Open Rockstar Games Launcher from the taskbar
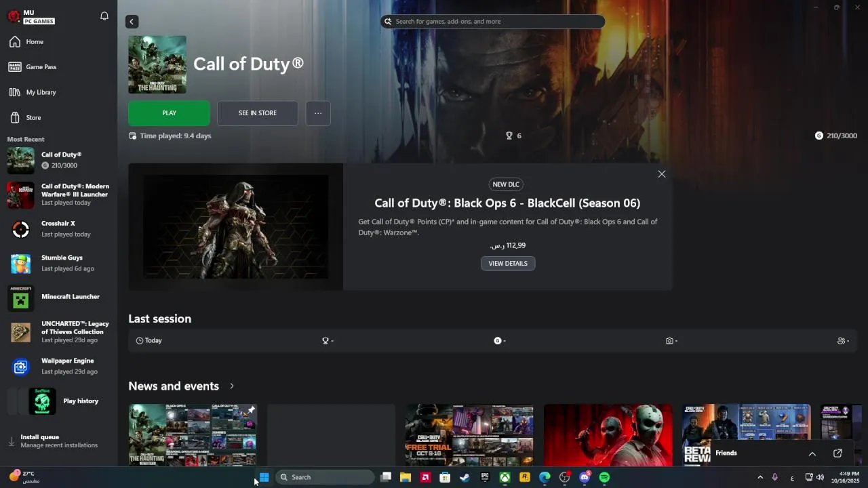This screenshot has height=488, width=868. click(525, 477)
